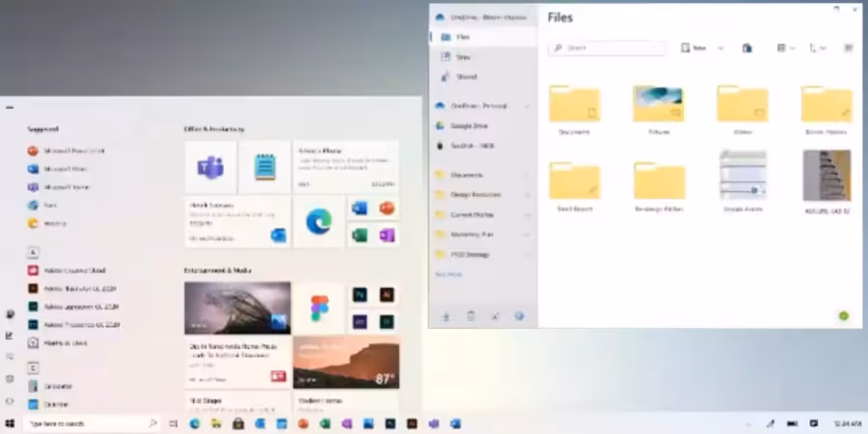The width and height of the screenshot is (868, 434).
Task: Click the download icon at sidebar bottom
Action: (446, 316)
